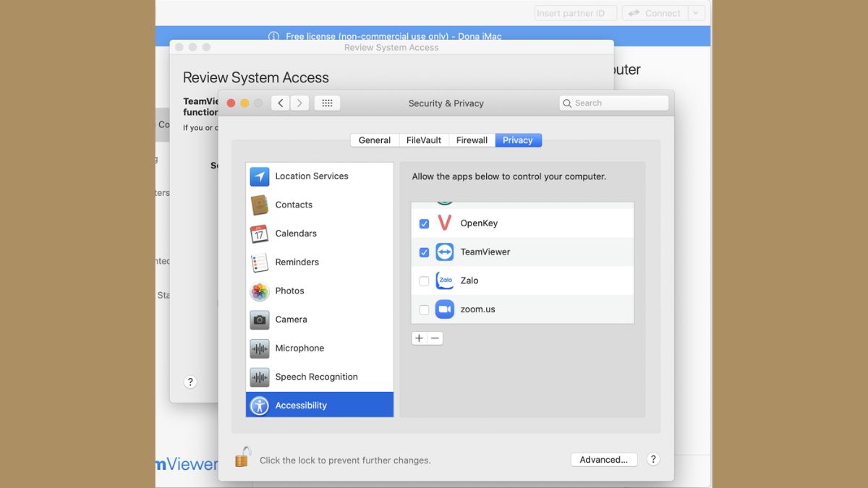Select Contacts in the privacy list
This screenshot has width=868, height=488.
320,205
